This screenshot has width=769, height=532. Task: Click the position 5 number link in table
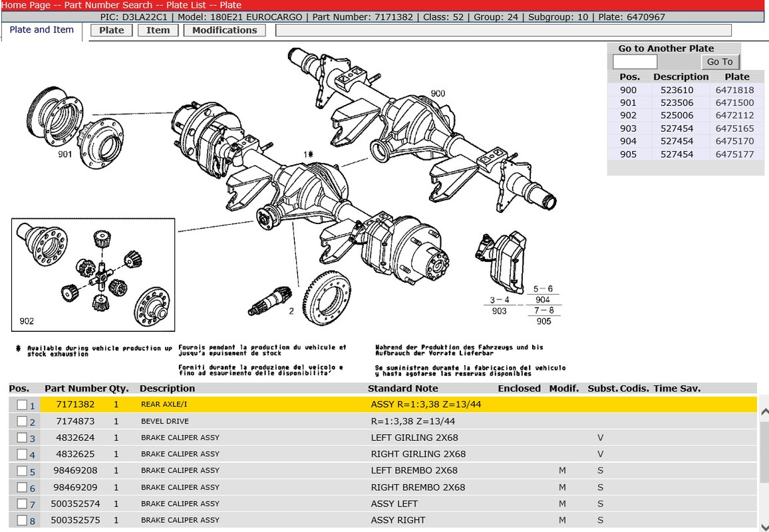click(x=33, y=472)
